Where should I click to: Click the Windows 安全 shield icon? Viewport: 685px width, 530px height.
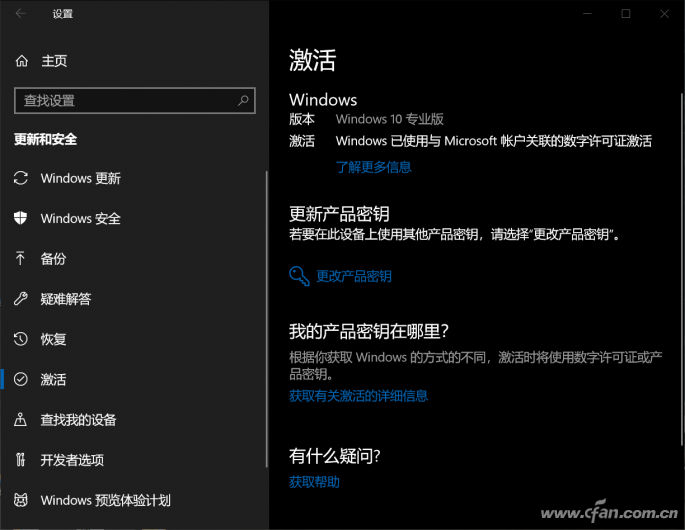pos(21,218)
